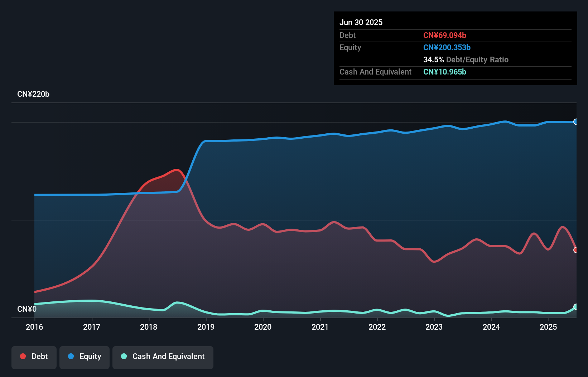The width and height of the screenshot is (588, 377).
Task: Click the CN¥200.353b equity value
Action: point(447,47)
